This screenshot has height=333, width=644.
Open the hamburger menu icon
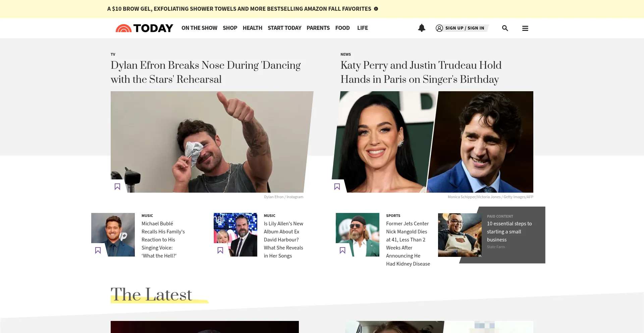click(525, 29)
